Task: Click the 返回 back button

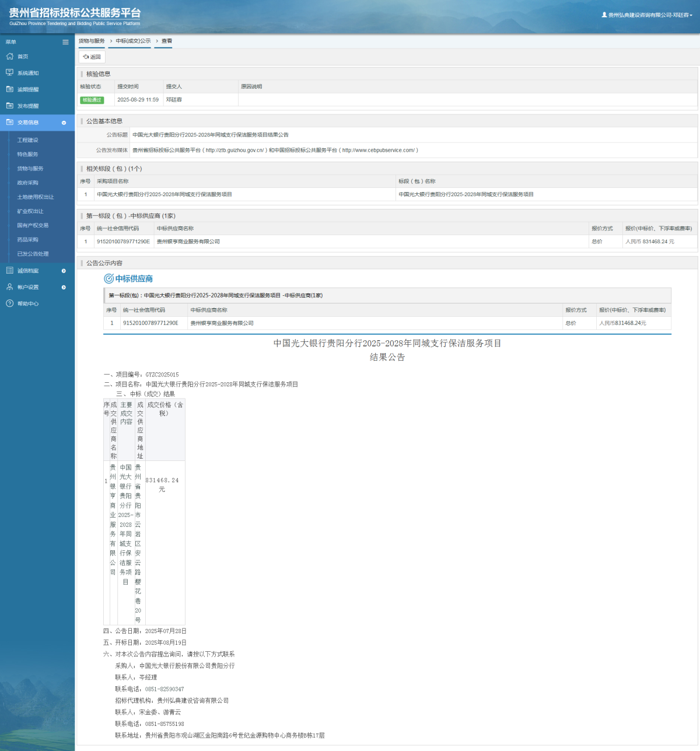Action: point(92,57)
